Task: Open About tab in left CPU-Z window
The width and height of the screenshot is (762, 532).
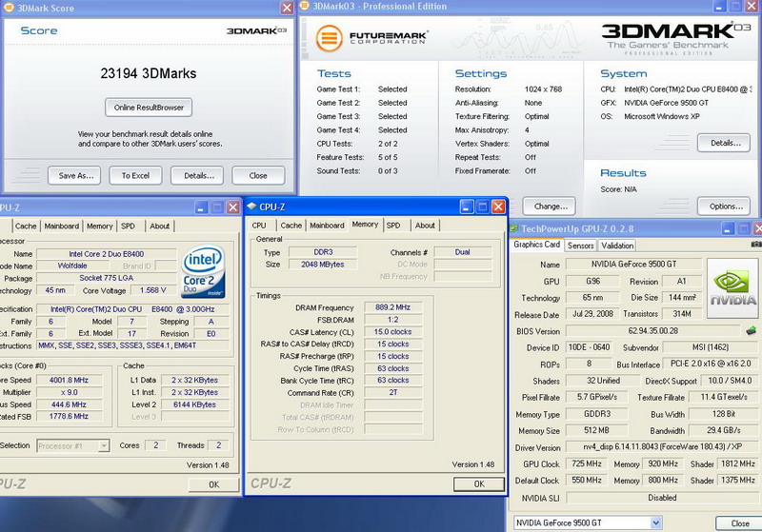Action: 159,227
